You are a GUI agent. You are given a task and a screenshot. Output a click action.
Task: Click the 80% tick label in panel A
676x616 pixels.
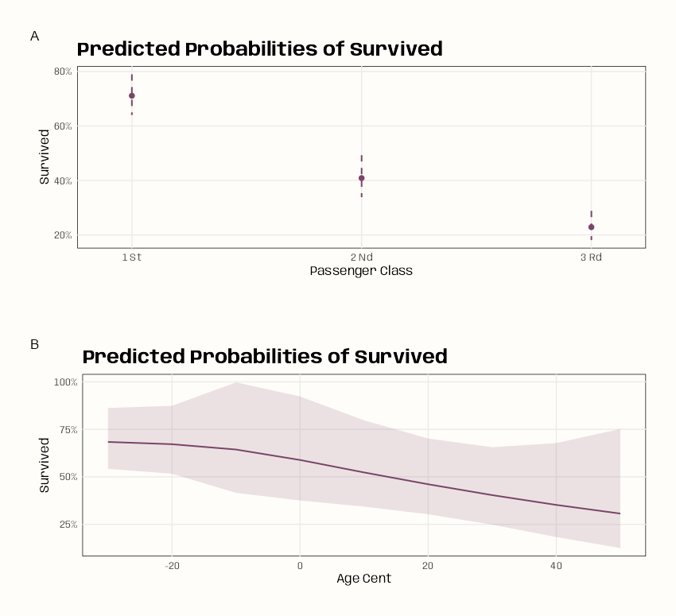click(63, 72)
